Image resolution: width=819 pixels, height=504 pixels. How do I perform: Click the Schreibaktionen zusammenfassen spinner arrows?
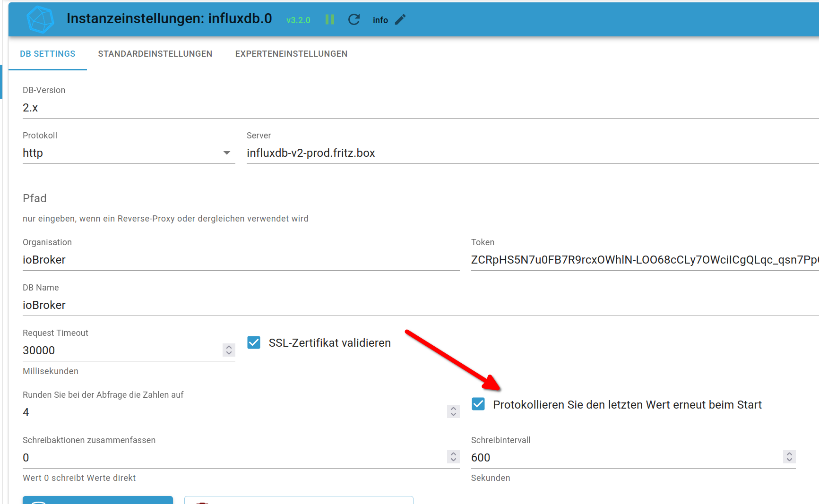(453, 457)
